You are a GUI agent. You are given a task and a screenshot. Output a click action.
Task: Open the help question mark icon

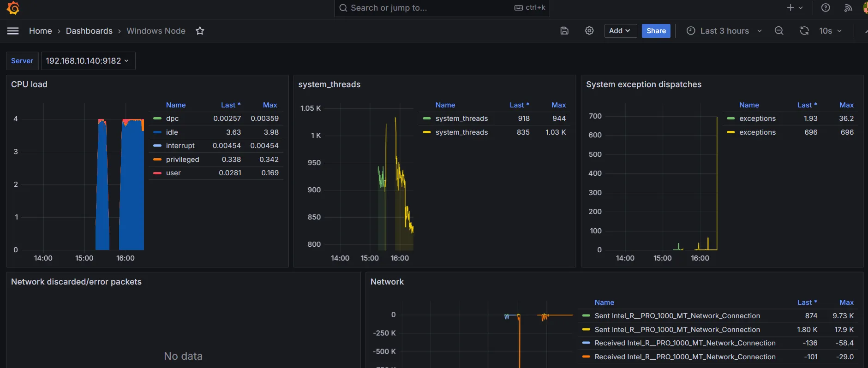coord(826,8)
